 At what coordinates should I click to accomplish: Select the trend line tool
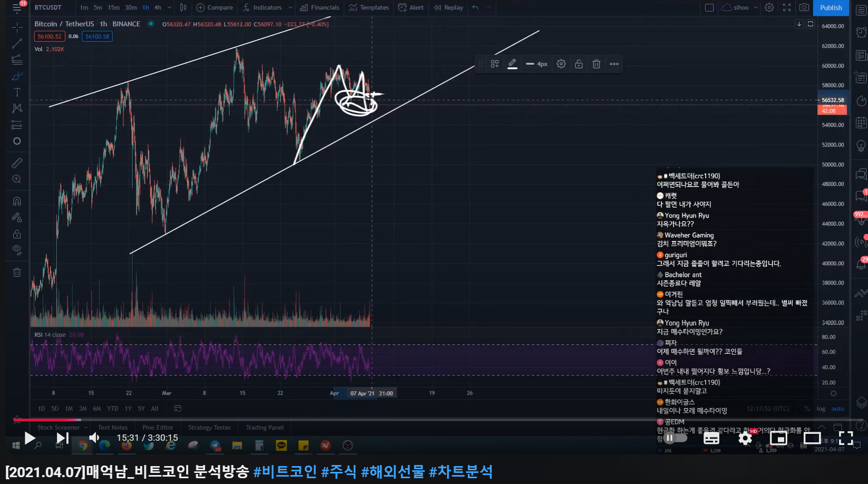[17, 43]
